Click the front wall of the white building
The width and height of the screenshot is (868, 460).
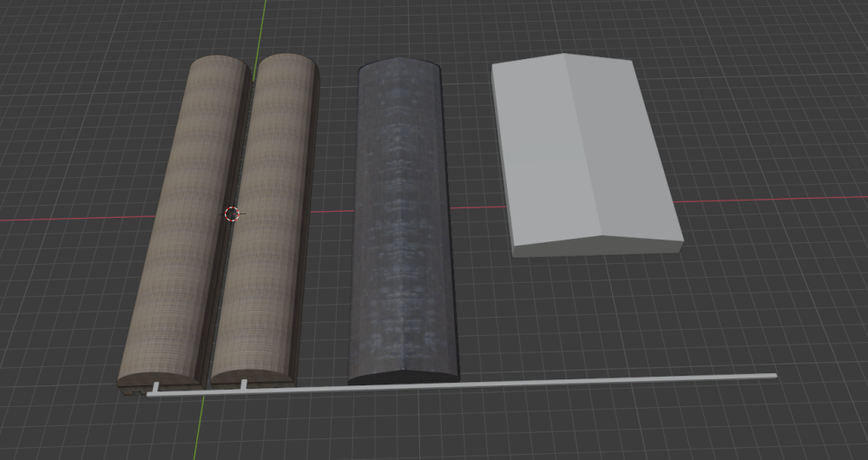[x=599, y=245]
